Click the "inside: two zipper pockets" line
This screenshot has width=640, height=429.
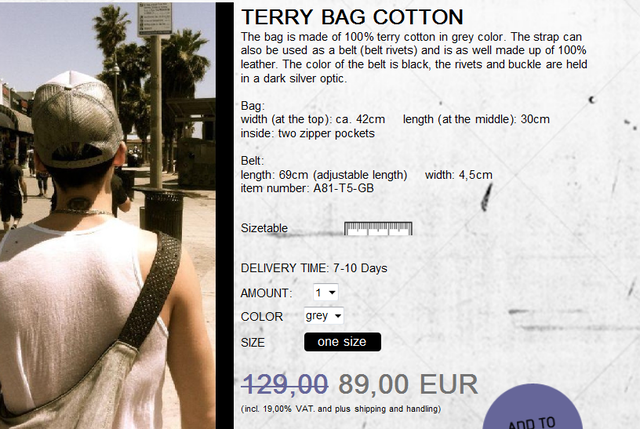point(308,132)
